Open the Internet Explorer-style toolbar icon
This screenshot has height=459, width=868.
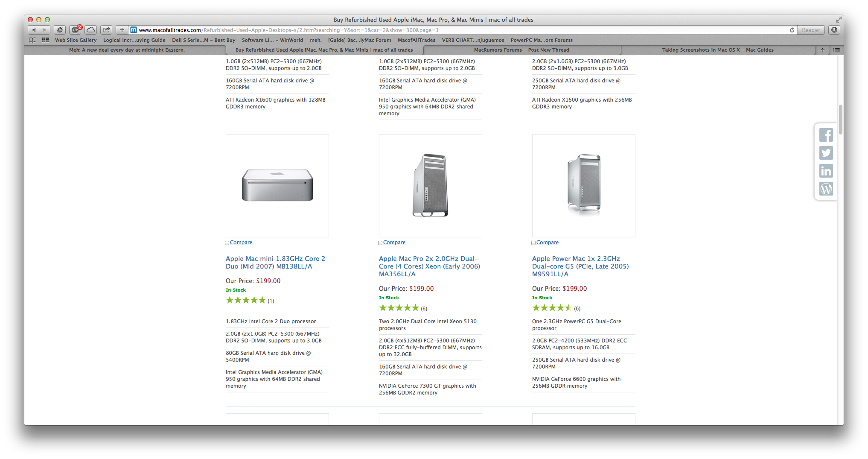(x=60, y=30)
